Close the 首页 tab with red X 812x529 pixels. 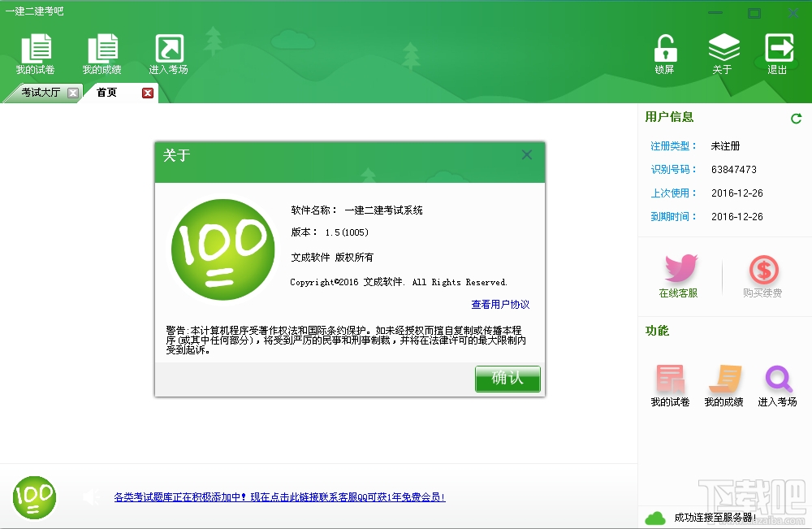(148, 93)
